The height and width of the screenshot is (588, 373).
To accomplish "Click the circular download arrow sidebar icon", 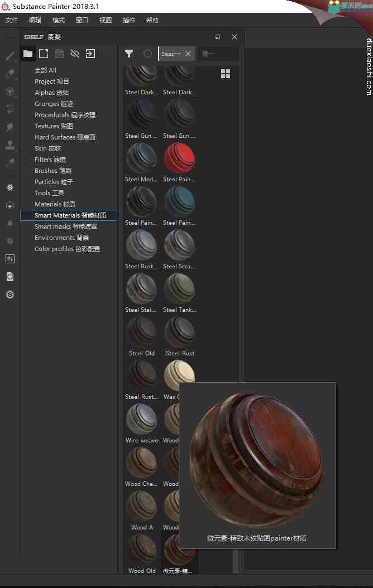I will (10, 205).
